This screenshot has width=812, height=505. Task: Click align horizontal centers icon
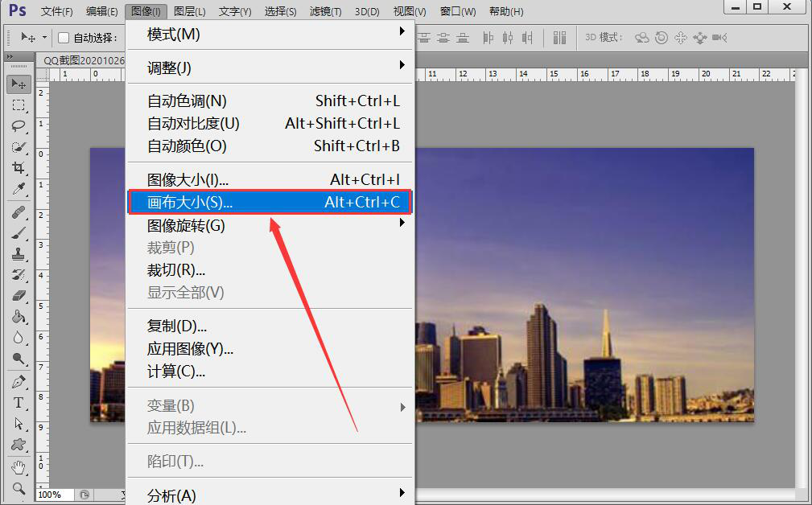tap(508, 37)
